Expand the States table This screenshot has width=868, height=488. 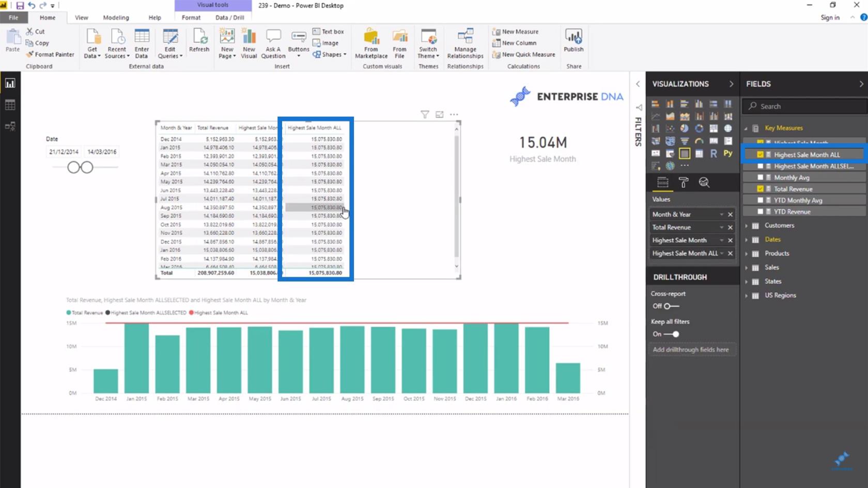tap(747, 281)
